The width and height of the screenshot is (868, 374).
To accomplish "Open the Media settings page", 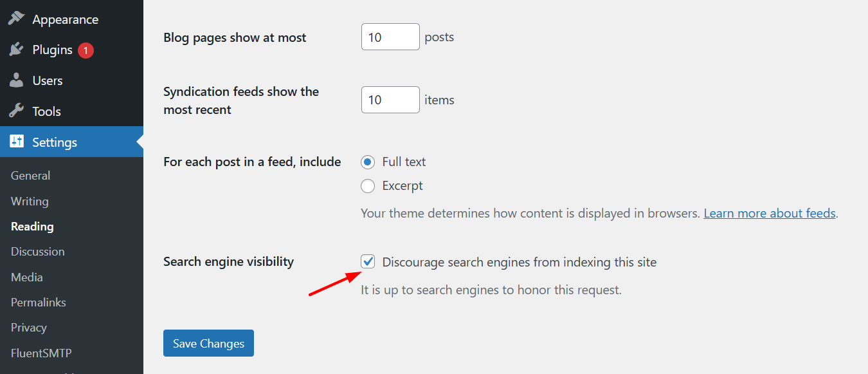I will (x=27, y=277).
